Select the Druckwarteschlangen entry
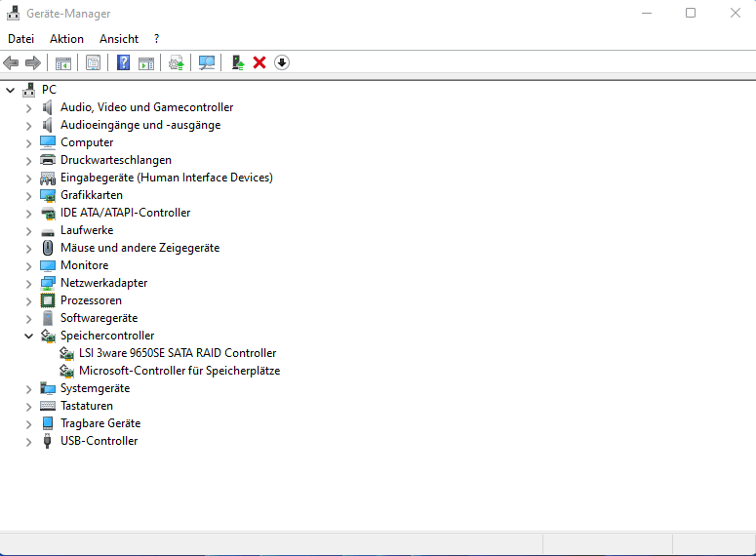Image resolution: width=756 pixels, height=556 pixels. pos(116,160)
